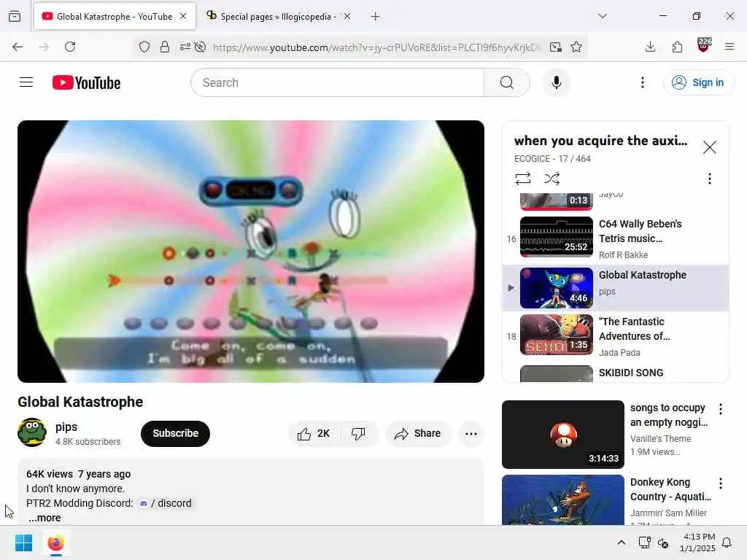Toggle loop playlist
Image resolution: width=747 pixels, height=560 pixels.
pos(522,179)
